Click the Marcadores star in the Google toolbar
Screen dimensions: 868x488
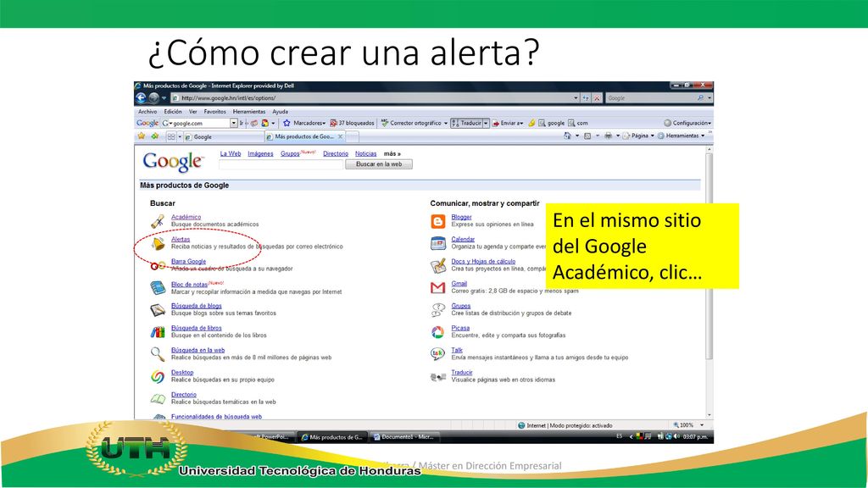(287, 123)
